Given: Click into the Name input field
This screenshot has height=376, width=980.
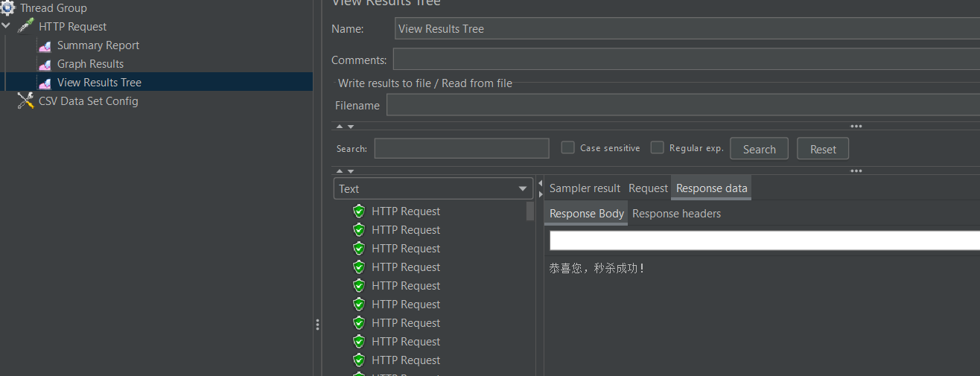Looking at the screenshot, I should [687, 29].
